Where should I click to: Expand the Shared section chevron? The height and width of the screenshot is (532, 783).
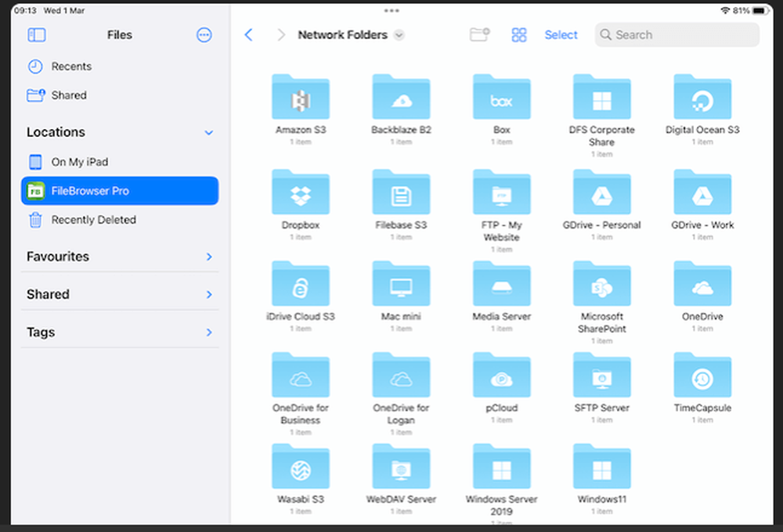(x=209, y=294)
